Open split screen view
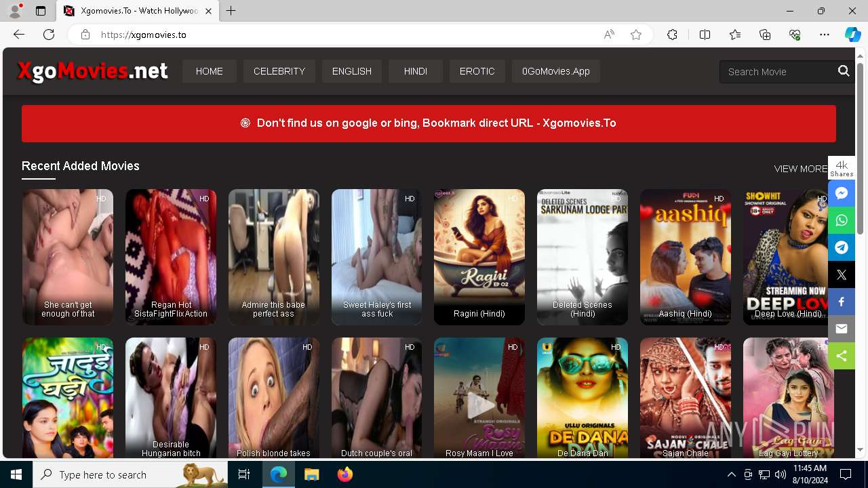The width and height of the screenshot is (868, 488). point(705,35)
